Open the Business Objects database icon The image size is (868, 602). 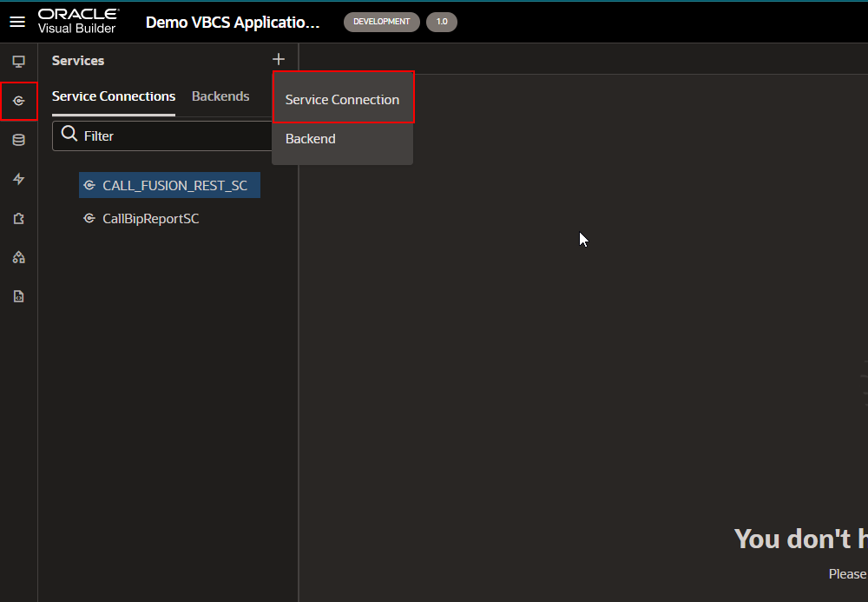pos(19,140)
